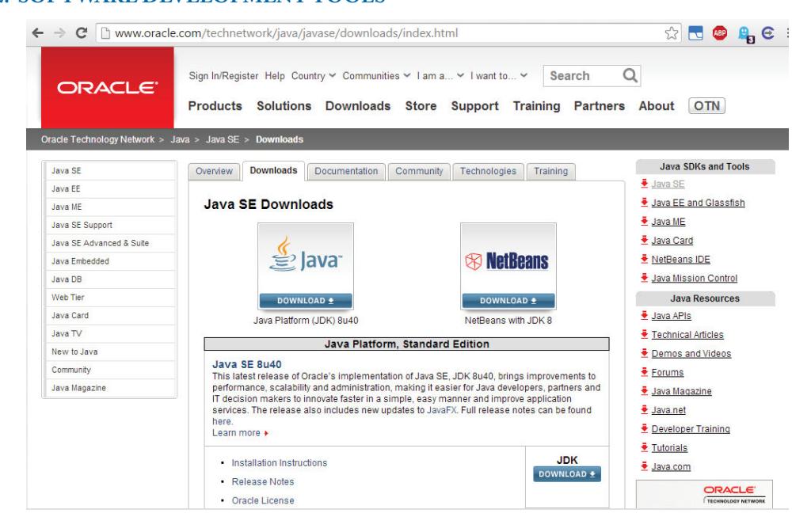Click the red download icon beside Java Mission Control
The image size is (811, 532).
pyautogui.click(x=644, y=278)
